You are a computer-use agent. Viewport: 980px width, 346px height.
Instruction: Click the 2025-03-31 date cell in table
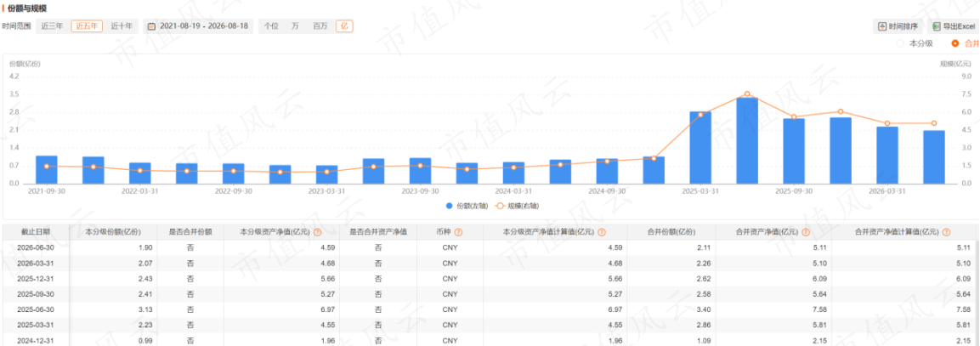[x=37, y=326]
